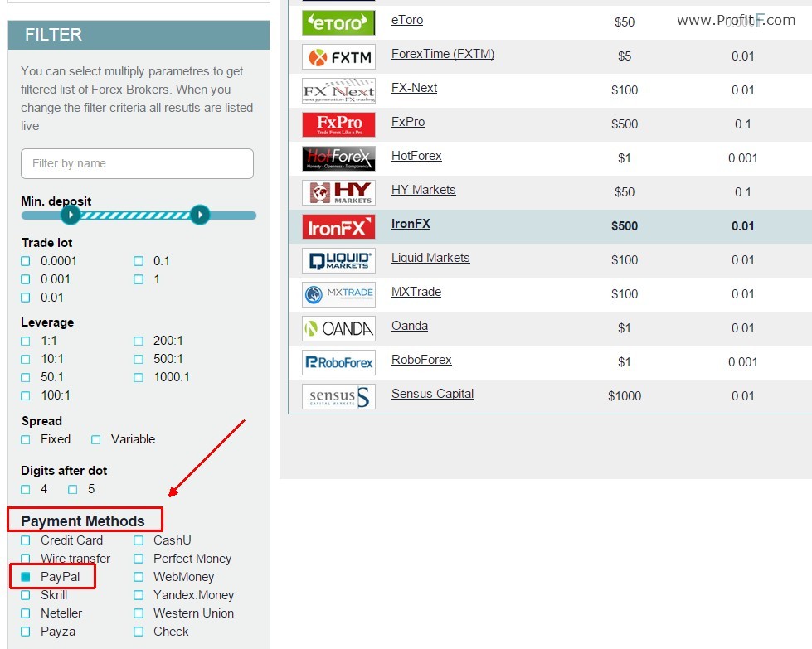This screenshot has width=812, height=649.
Task: Select Skrill payment method
Action: [26, 596]
